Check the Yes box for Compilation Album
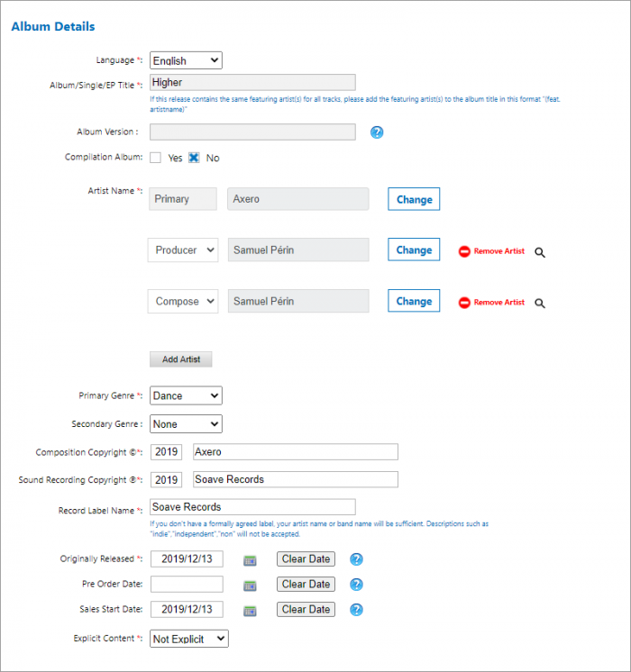Viewport: 631px width, 672px height. tap(156, 158)
